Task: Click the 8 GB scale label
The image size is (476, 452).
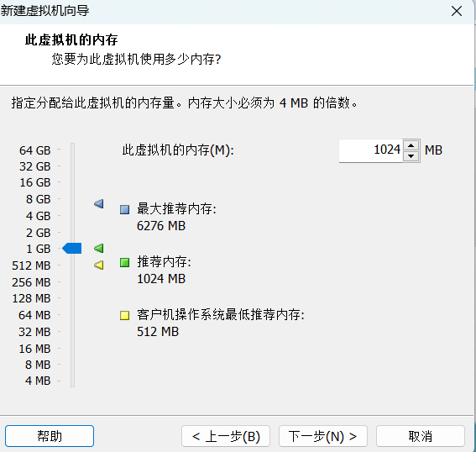Action: (x=39, y=199)
